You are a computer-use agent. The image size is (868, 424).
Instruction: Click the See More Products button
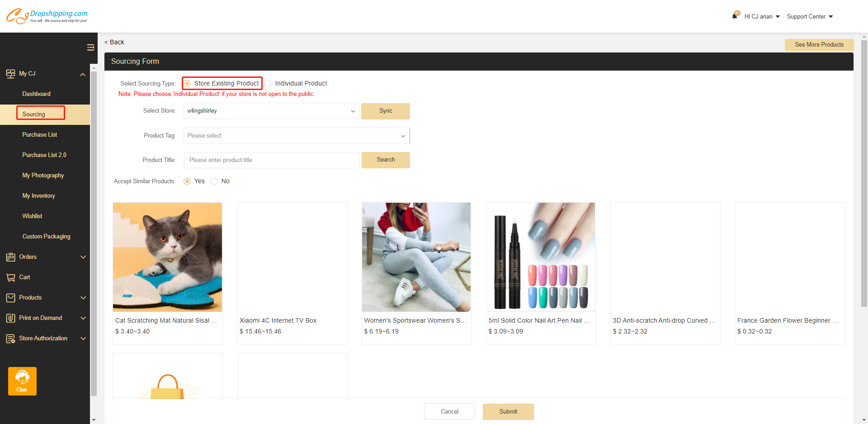coord(819,45)
